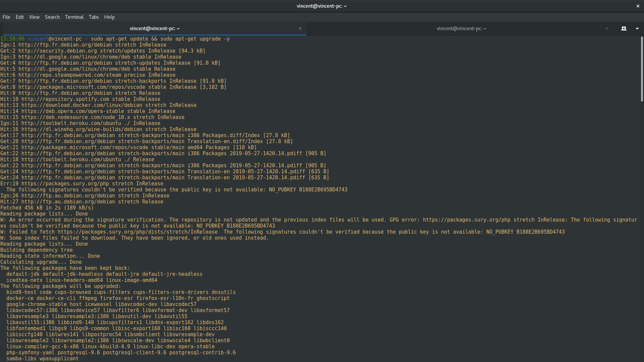Click the Hit:10 repository.spotify.com line
This screenshot has height=362, width=644.
click(x=80, y=99)
